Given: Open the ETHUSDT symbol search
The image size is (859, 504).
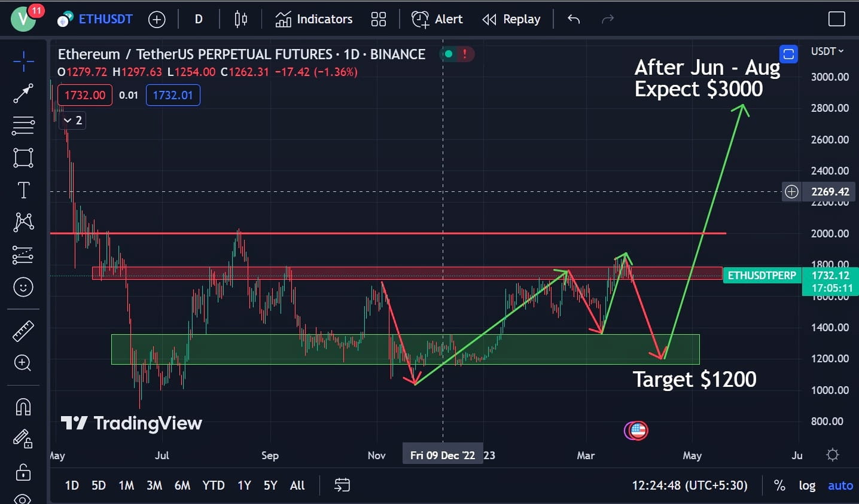Looking at the screenshot, I should pos(105,19).
